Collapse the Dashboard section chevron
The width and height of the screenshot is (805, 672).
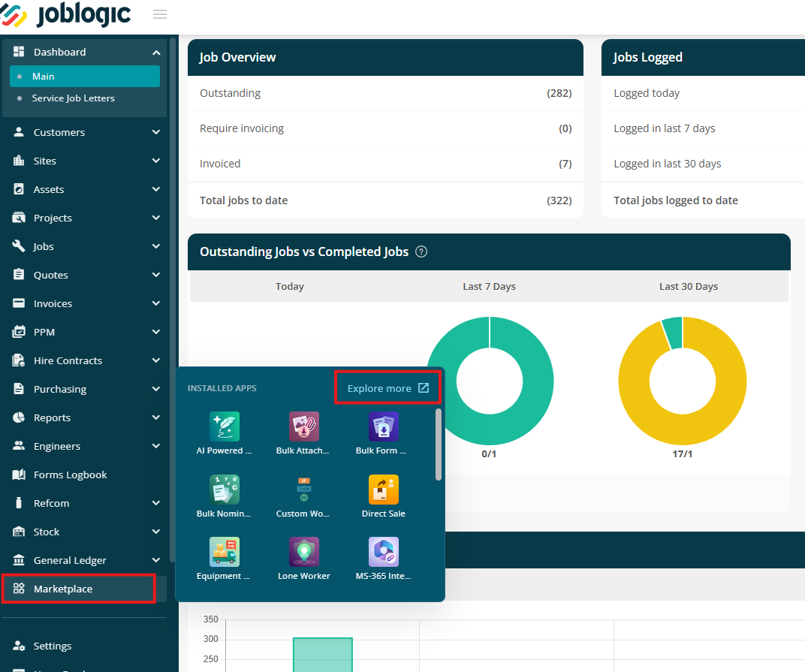click(156, 53)
